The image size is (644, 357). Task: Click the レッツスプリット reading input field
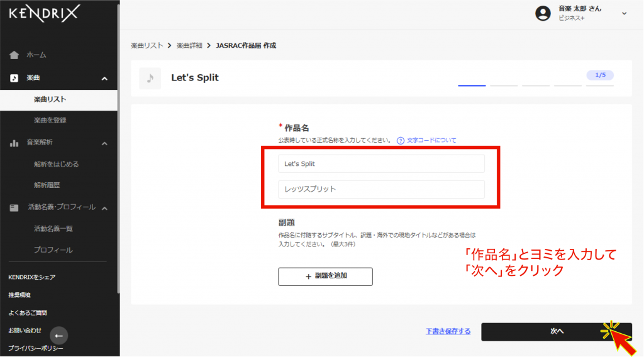(381, 189)
